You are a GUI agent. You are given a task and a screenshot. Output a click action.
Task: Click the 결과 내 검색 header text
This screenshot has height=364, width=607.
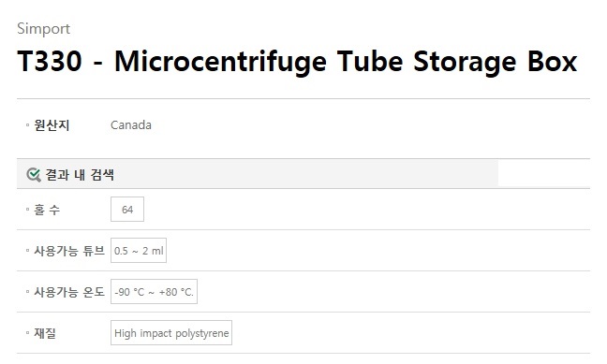80,175
